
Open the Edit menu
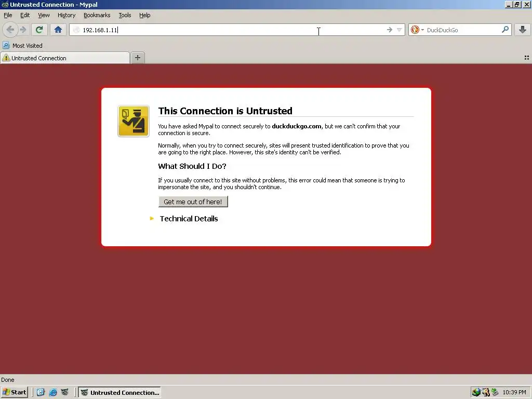[25, 15]
